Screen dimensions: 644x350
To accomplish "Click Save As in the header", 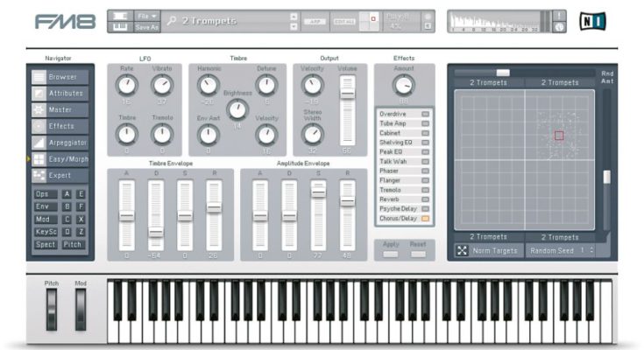I will [148, 27].
